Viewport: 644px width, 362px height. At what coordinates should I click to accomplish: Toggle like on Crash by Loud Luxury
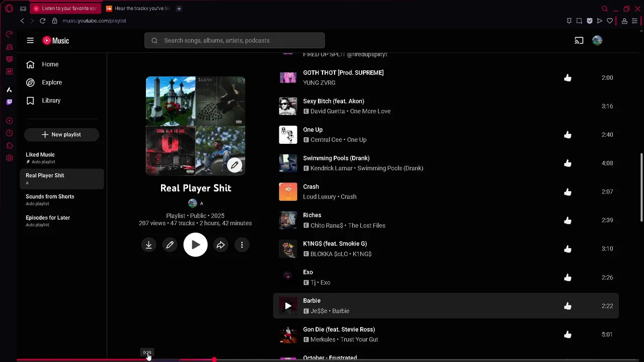568,192
